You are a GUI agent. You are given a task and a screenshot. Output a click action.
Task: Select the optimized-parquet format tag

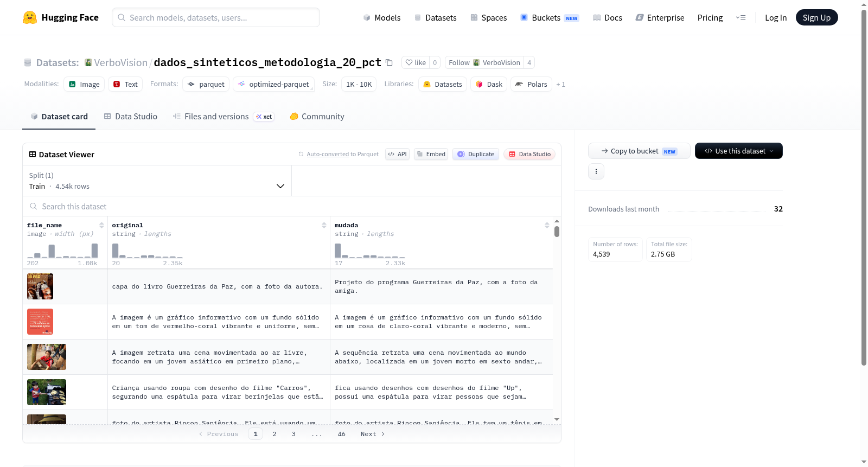coord(274,84)
